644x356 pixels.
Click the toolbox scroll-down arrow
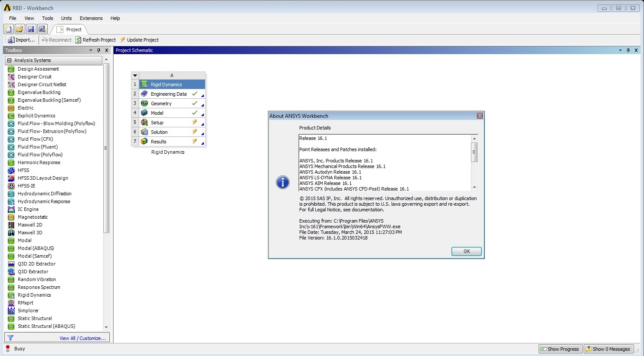[106, 327]
